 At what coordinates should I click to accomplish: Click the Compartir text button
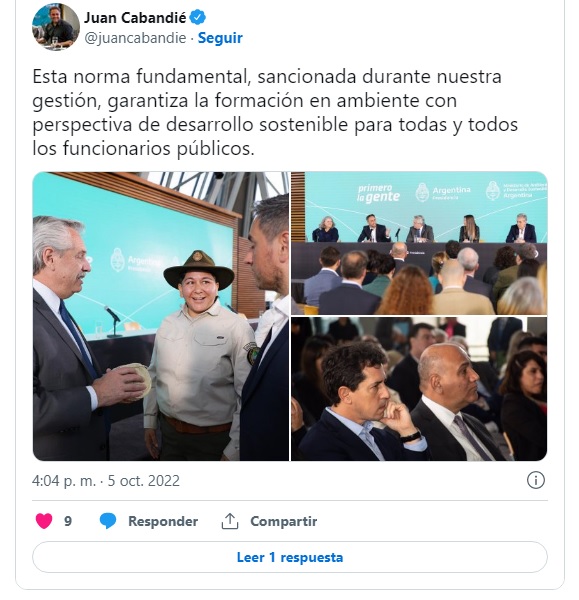point(284,521)
